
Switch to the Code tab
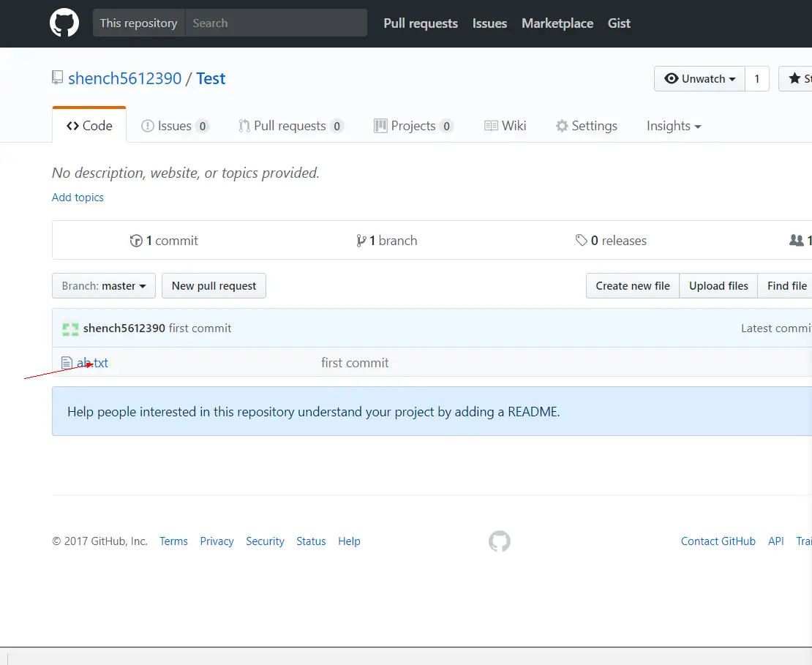tap(89, 125)
